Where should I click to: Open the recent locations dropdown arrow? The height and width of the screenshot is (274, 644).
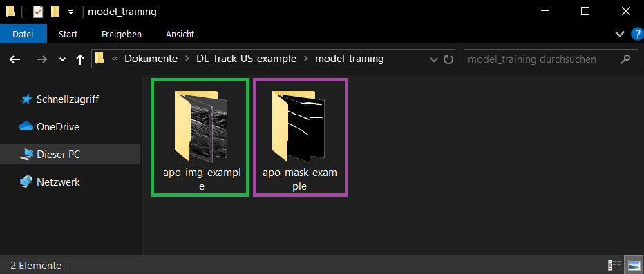point(62,59)
